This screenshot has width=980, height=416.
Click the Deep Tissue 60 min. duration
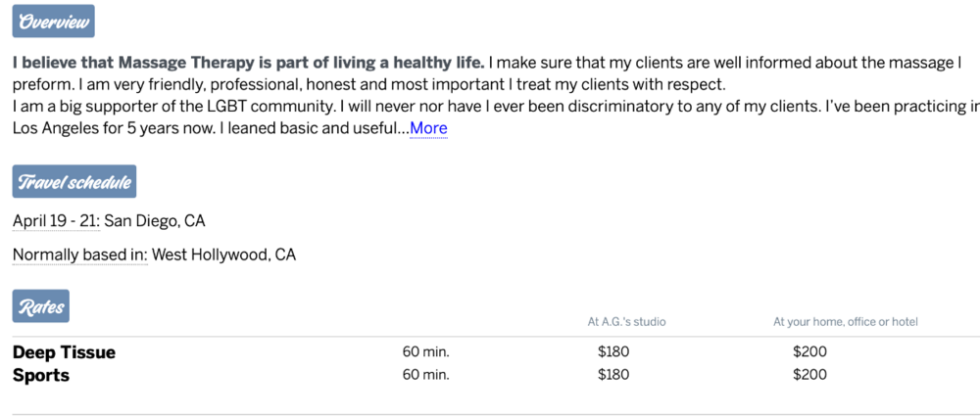pos(425,352)
